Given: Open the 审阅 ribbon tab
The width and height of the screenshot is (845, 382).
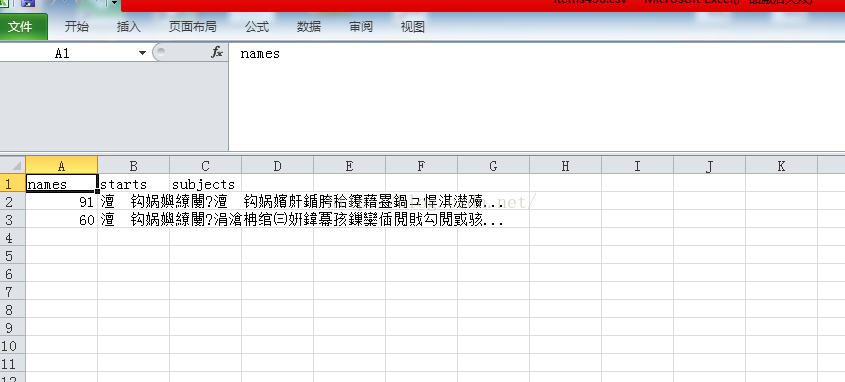Looking at the screenshot, I should (x=361, y=26).
